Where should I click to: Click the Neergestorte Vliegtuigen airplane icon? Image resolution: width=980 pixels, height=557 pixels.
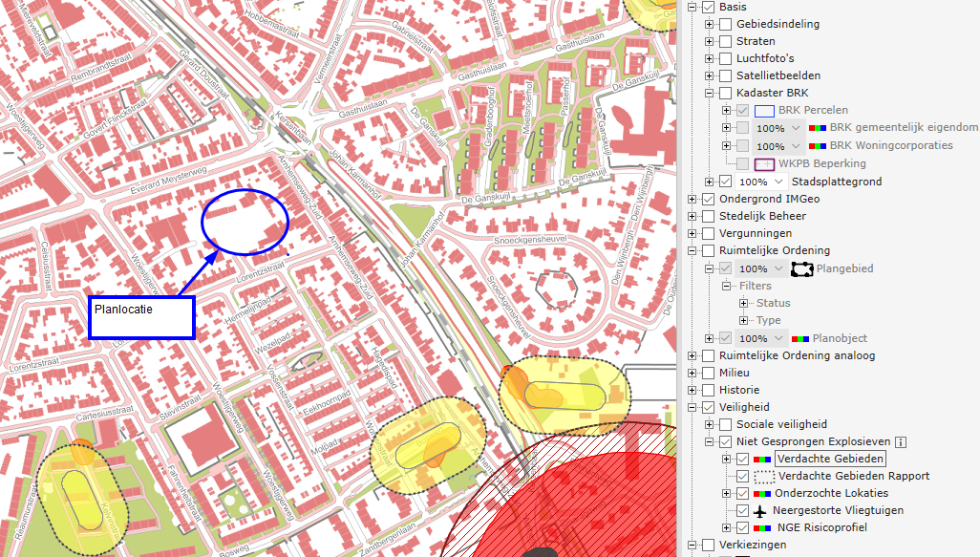point(760,511)
